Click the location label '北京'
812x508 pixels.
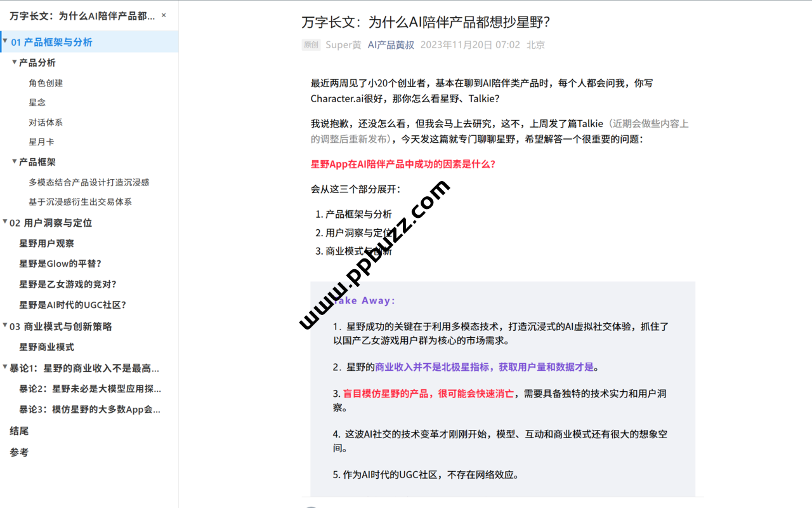tap(535, 45)
